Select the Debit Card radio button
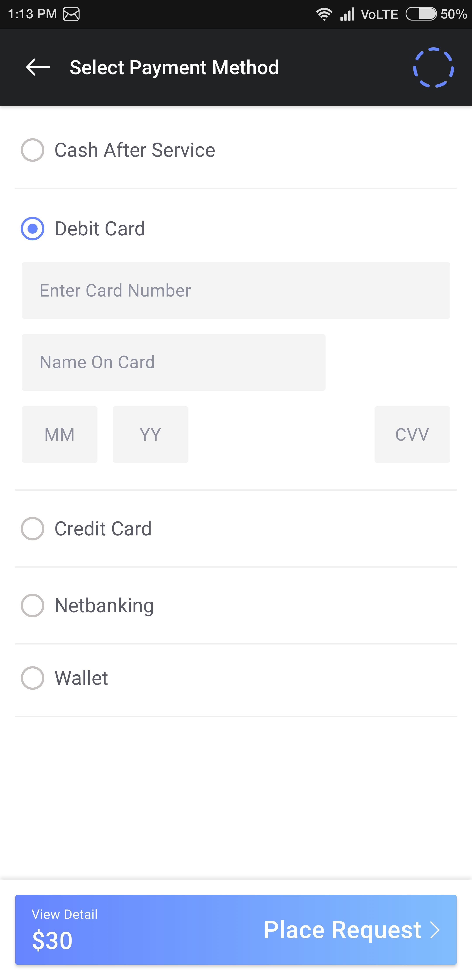 33,229
